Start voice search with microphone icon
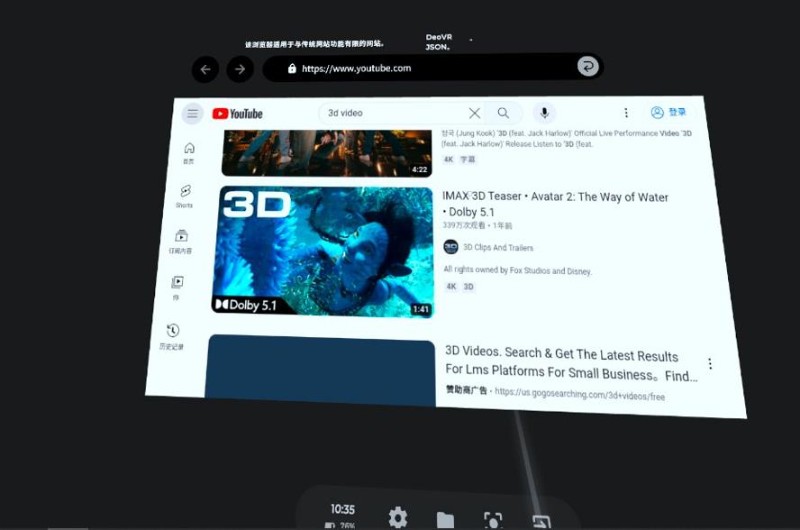This screenshot has width=800, height=530. 544,113
